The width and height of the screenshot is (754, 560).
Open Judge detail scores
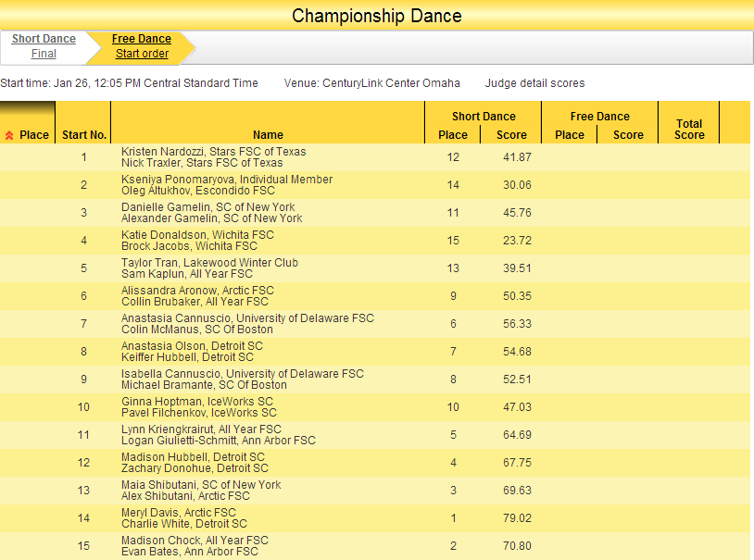pyautogui.click(x=534, y=83)
